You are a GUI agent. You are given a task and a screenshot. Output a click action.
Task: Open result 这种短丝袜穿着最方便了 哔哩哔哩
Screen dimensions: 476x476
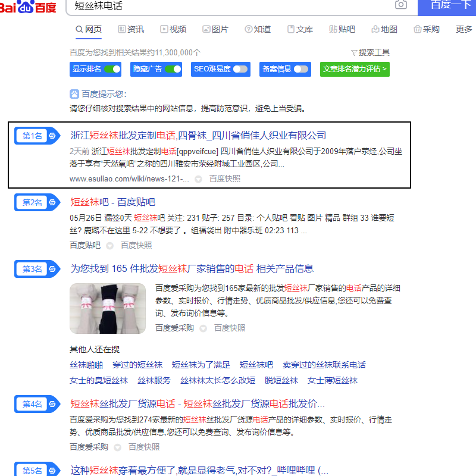coord(199,470)
